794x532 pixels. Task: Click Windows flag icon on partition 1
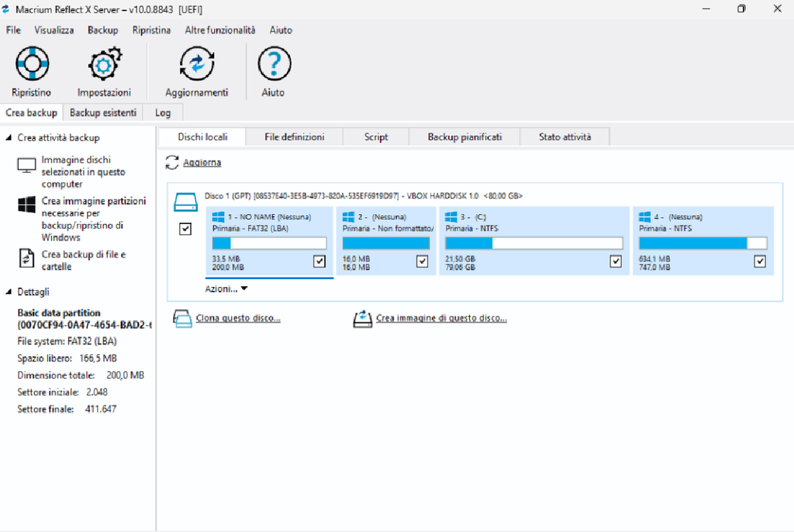click(218, 217)
